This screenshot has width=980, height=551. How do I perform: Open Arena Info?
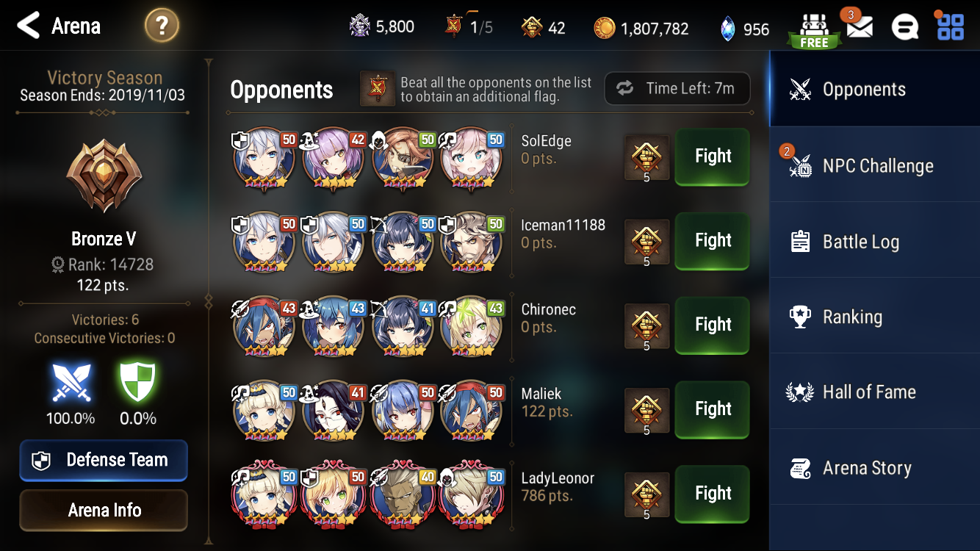pyautogui.click(x=104, y=510)
